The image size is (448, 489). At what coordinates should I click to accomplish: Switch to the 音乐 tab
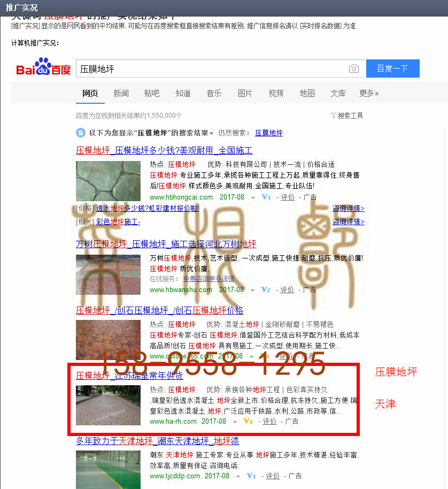[x=214, y=93]
